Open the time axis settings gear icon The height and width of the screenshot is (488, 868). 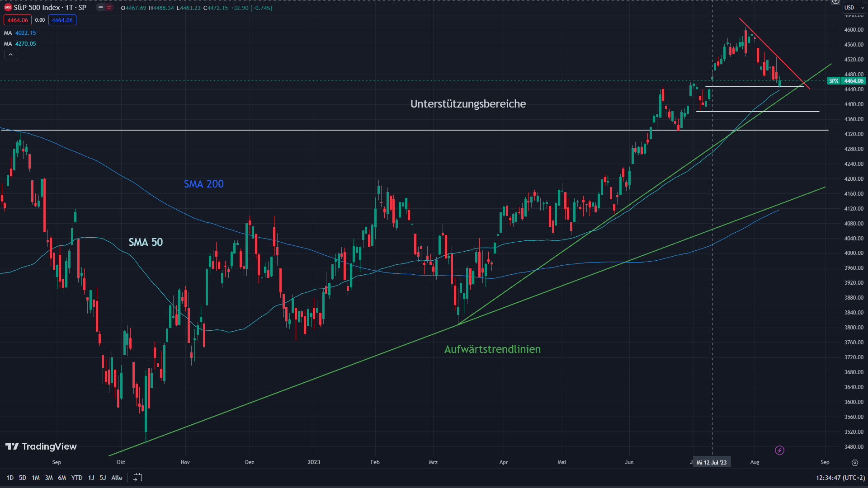[854, 463]
